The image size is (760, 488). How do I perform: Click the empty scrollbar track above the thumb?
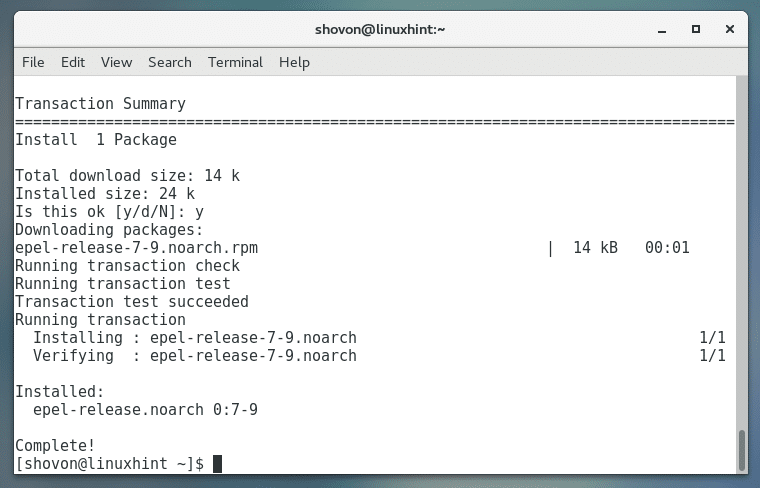tap(741, 250)
